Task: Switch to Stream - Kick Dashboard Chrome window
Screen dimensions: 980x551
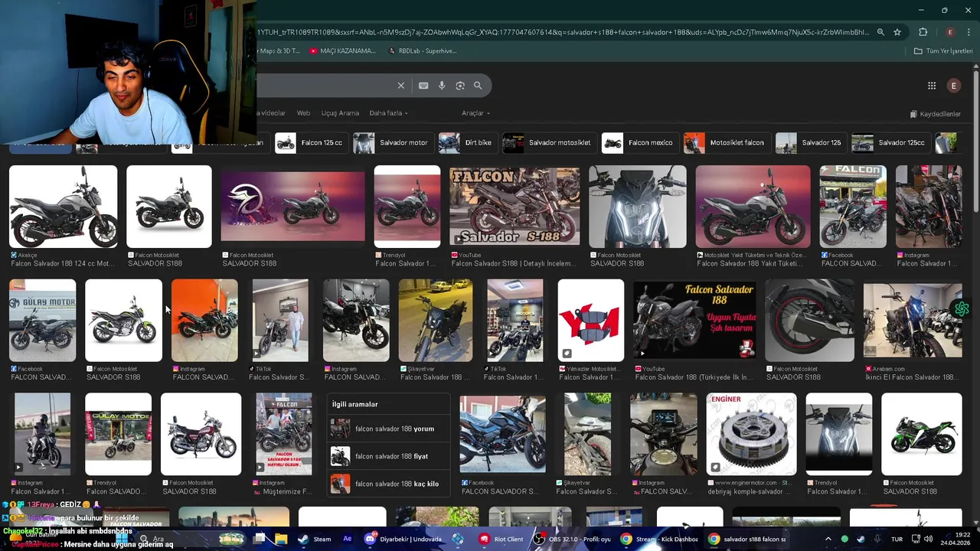Action: [x=661, y=539]
